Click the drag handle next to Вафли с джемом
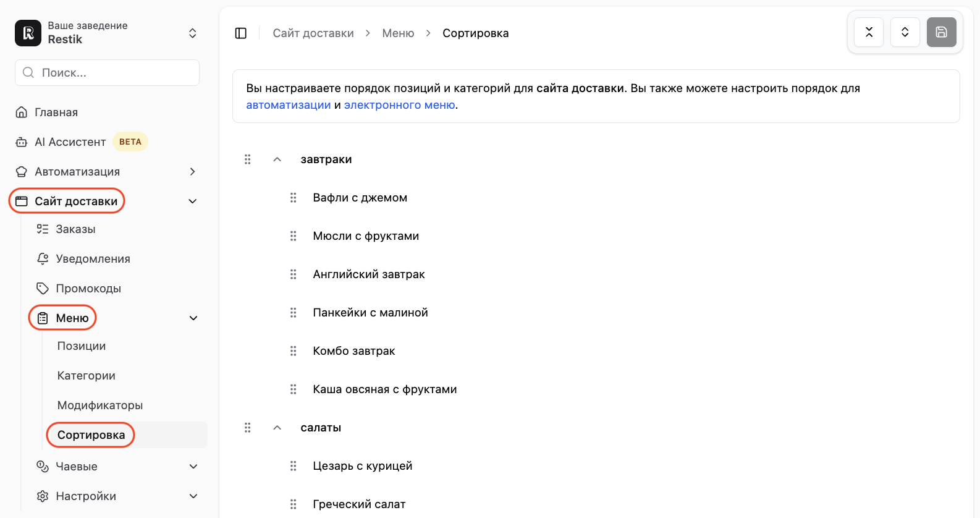Viewport: 980px width, 518px height. (x=294, y=198)
